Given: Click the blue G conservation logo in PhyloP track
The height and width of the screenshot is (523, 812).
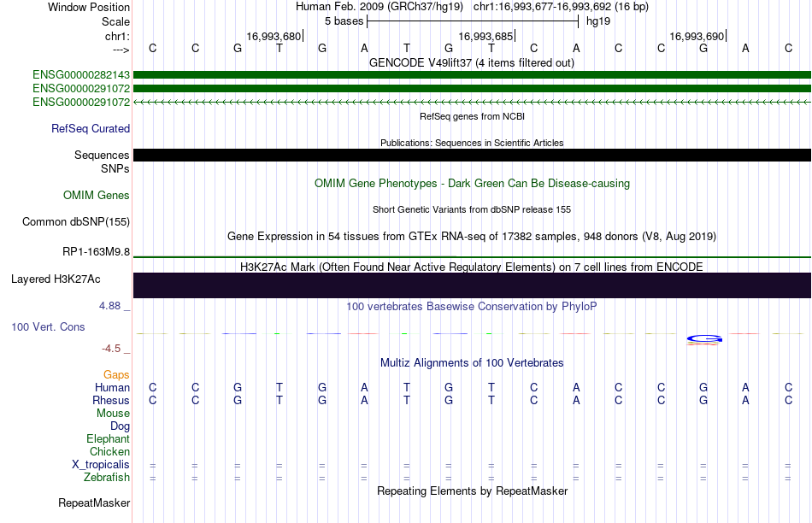Looking at the screenshot, I should (704, 339).
